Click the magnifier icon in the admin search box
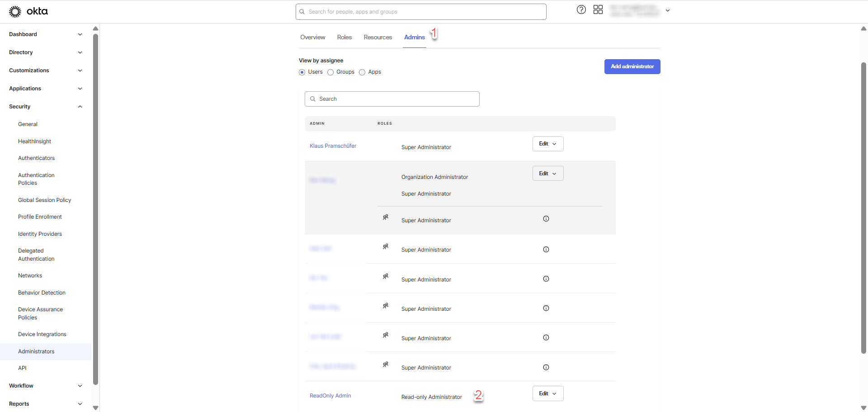 [312, 99]
